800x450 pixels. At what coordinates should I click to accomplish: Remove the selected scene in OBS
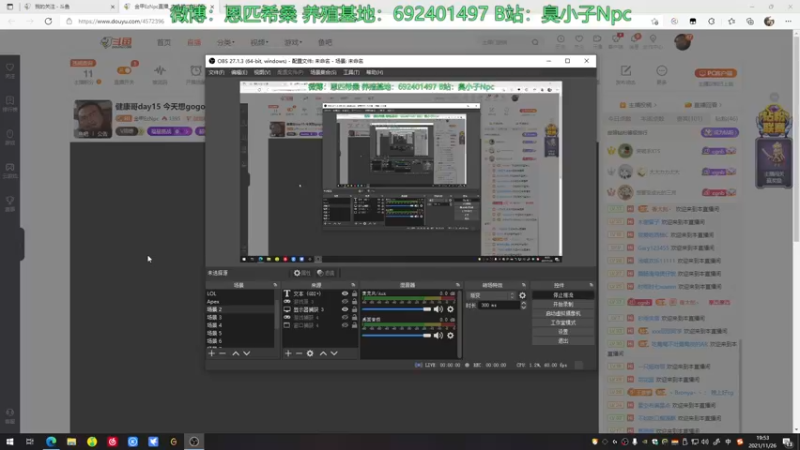[222, 353]
